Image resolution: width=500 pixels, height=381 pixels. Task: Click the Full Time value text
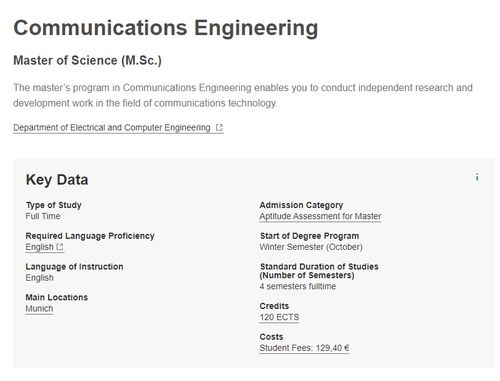click(x=43, y=216)
